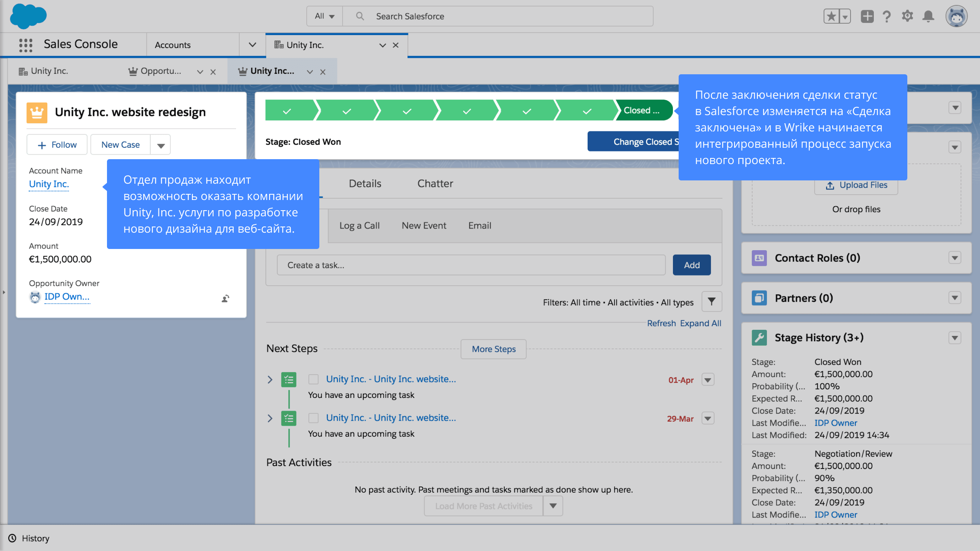Open the Partners panel dropdown
This screenshot has height=551, width=980.
click(x=955, y=298)
